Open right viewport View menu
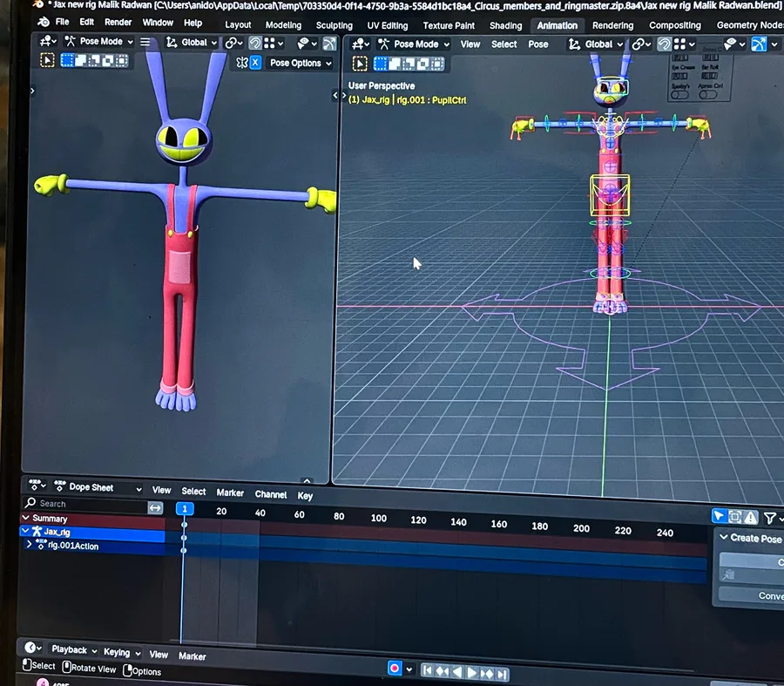Viewport: 784px width, 686px height. point(470,44)
